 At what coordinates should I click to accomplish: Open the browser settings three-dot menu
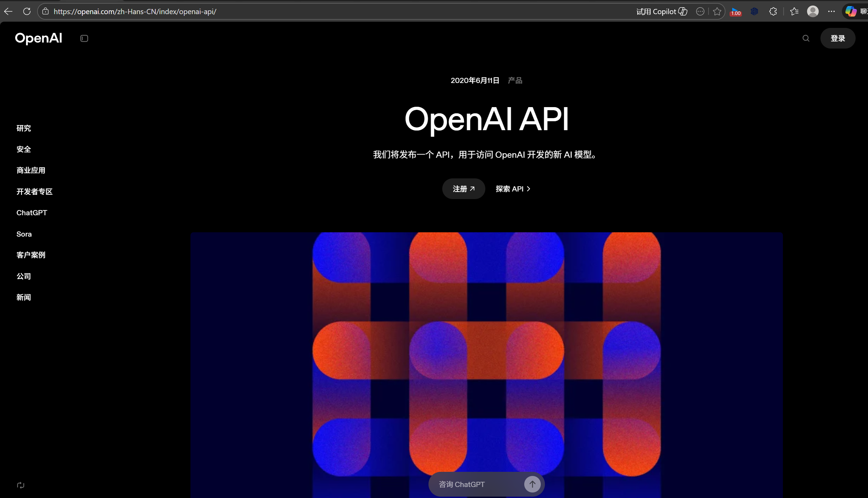click(x=832, y=11)
